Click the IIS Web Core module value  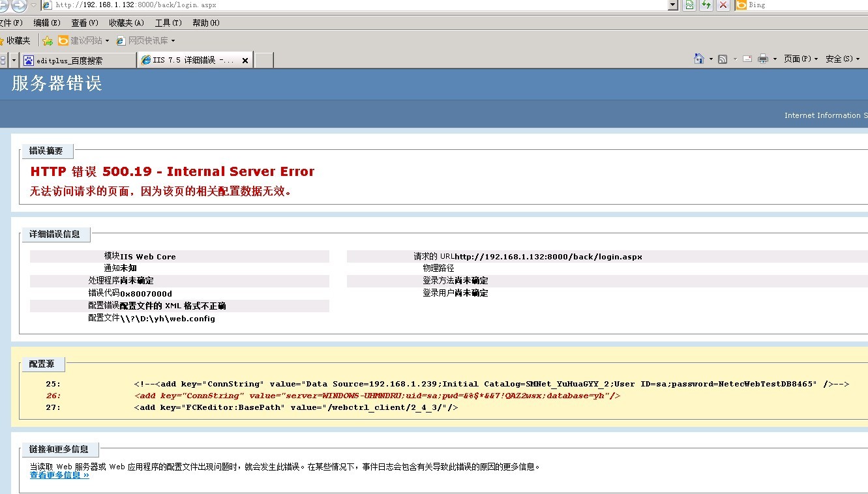(x=148, y=257)
